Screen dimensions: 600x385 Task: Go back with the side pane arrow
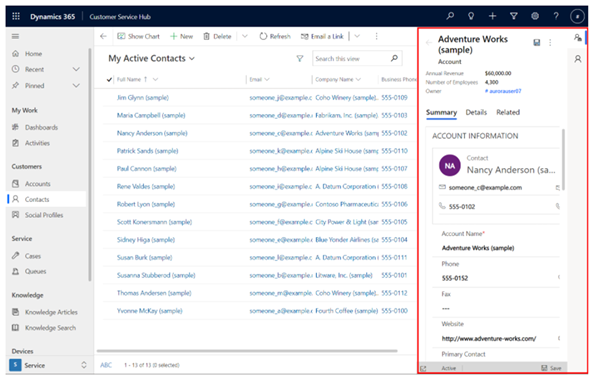point(429,42)
